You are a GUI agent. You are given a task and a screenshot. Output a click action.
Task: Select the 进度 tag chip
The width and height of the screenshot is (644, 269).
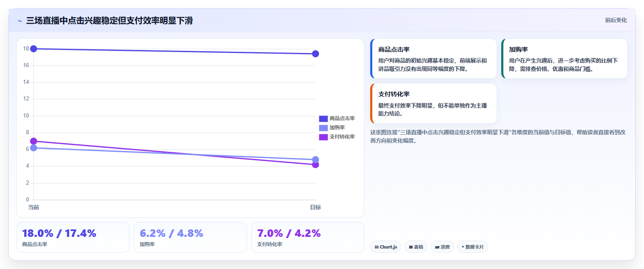(442, 247)
